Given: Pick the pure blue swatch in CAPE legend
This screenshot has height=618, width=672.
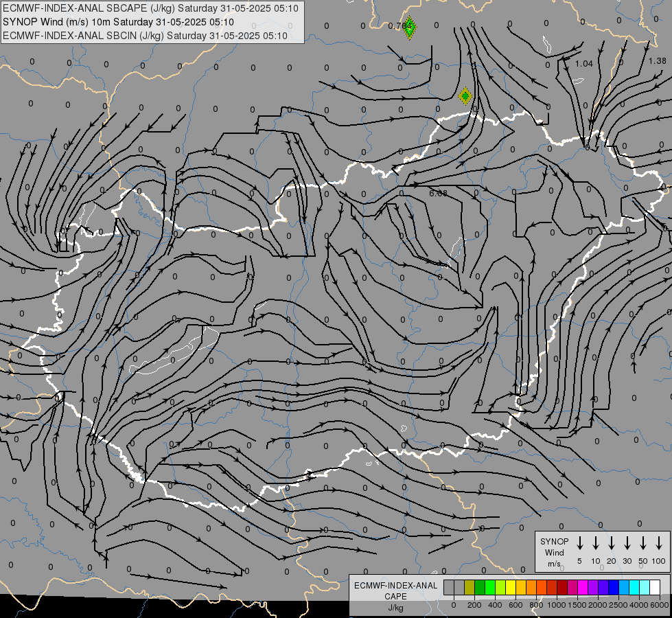Looking at the screenshot, I should pyautogui.click(x=614, y=588).
